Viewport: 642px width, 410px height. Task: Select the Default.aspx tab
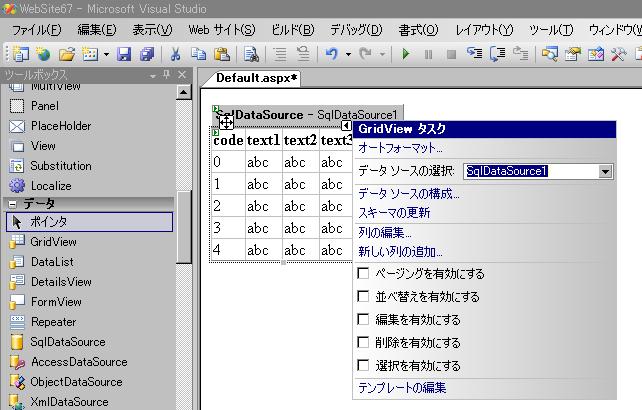pos(256,78)
